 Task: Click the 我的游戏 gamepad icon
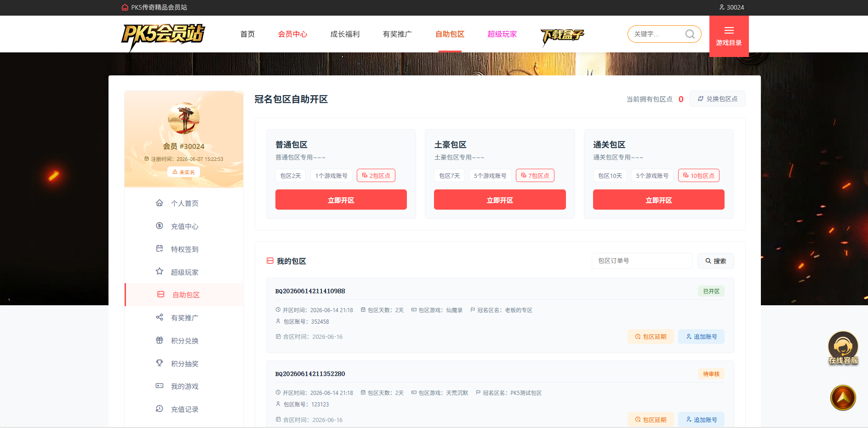(160, 386)
